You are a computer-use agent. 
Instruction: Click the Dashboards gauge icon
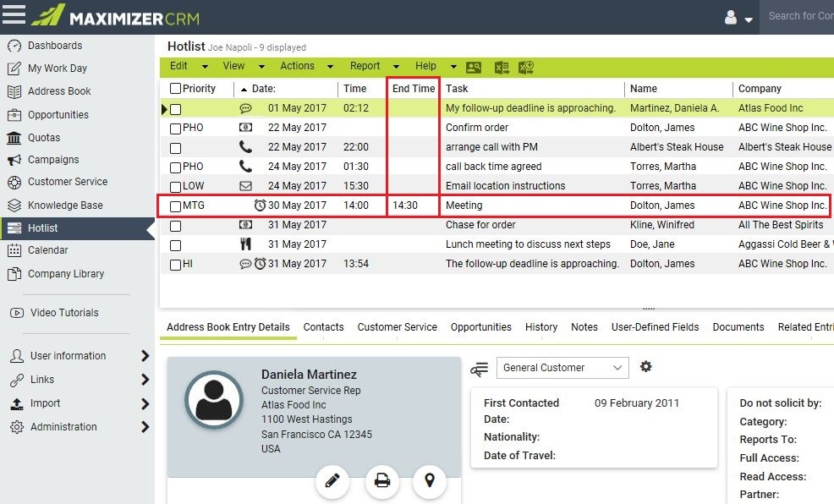pyautogui.click(x=14, y=46)
